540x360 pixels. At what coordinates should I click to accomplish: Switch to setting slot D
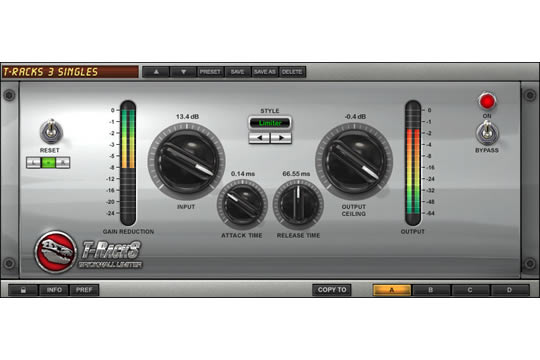[x=510, y=290]
